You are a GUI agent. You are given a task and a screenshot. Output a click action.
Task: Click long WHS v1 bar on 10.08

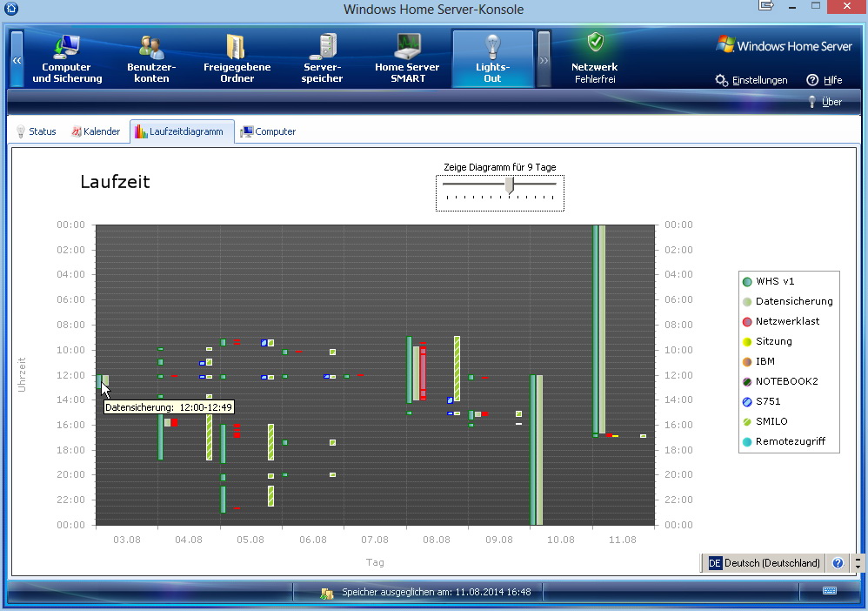coord(533,450)
